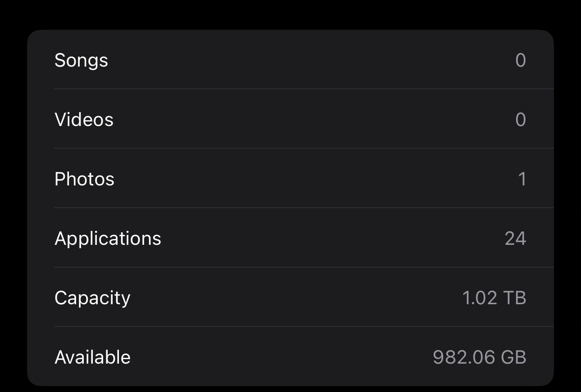Click the Photos count value 1
This screenshot has height=392, width=581.
click(522, 179)
